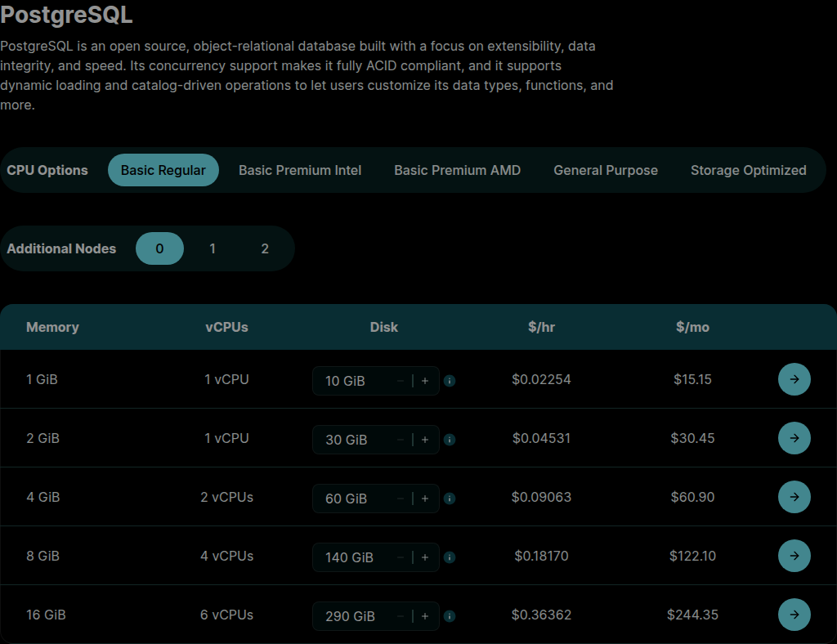Viewport: 837px width, 644px height.
Task: Click the Additional Nodes label
Action: pos(60,248)
